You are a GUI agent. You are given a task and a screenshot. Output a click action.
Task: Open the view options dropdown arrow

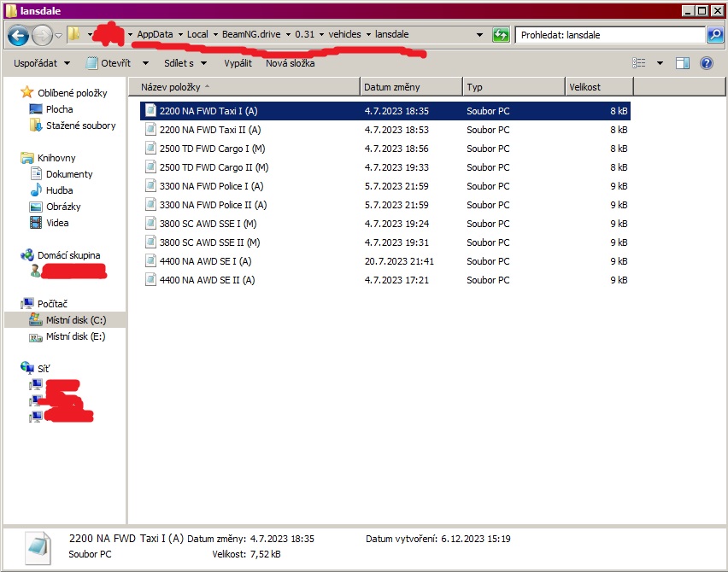click(x=660, y=63)
